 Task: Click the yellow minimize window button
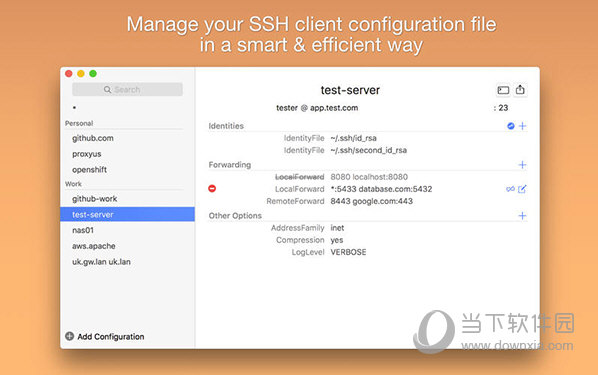(81, 74)
